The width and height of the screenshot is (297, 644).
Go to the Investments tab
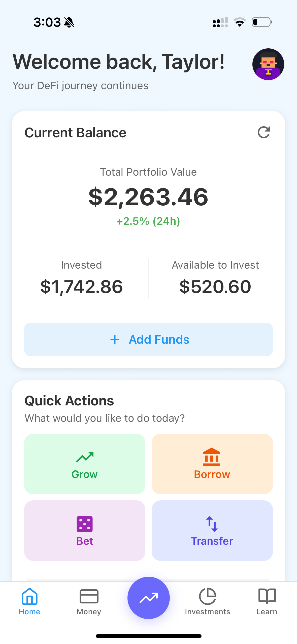[x=208, y=601]
